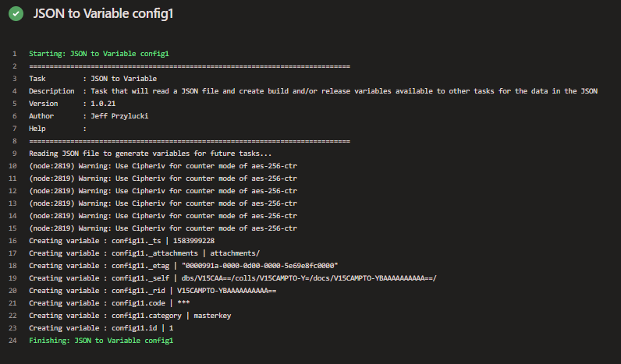Click the Reading JSON file log line

pyautogui.click(x=150, y=154)
